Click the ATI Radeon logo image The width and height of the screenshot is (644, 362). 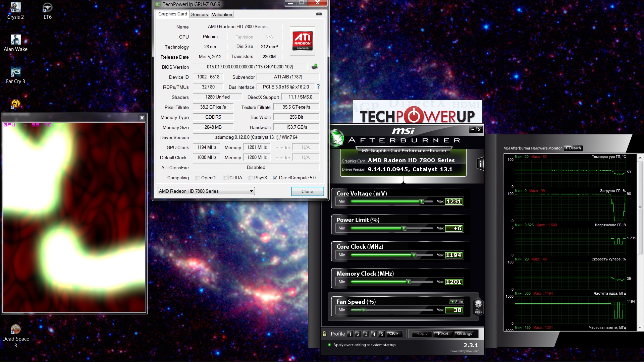302,41
